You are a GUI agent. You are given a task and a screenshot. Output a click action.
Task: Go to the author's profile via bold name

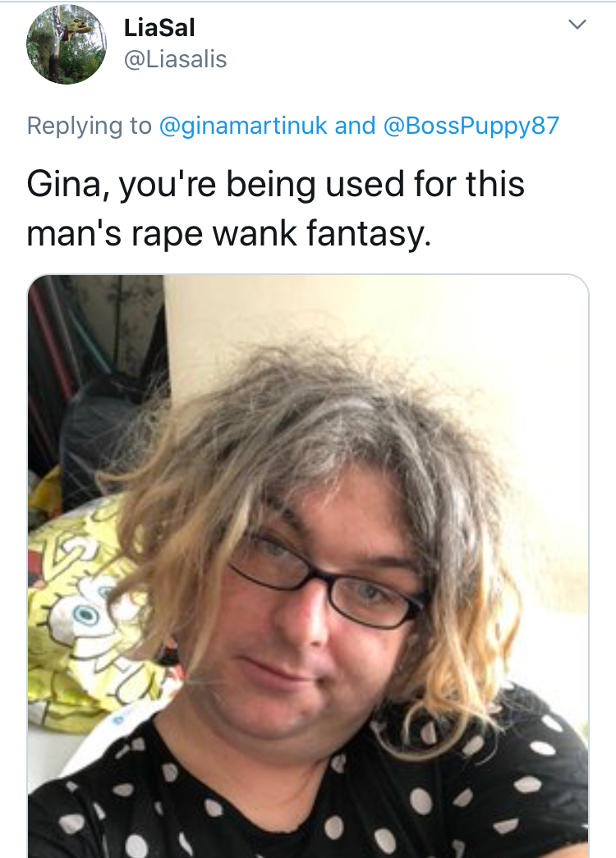pos(159,27)
